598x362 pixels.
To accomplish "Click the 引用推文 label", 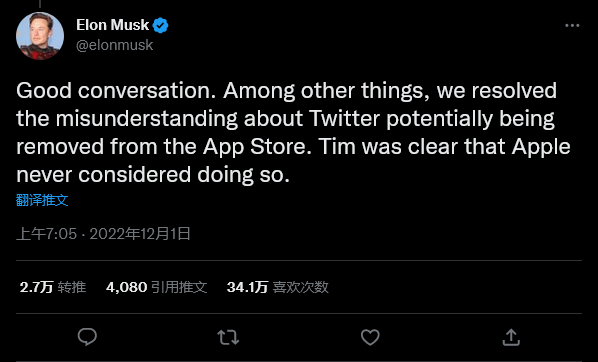I will pos(179,287).
